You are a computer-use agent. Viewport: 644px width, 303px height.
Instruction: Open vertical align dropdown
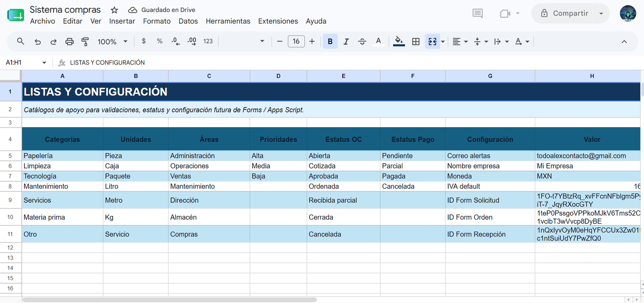click(x=481, y=42)
